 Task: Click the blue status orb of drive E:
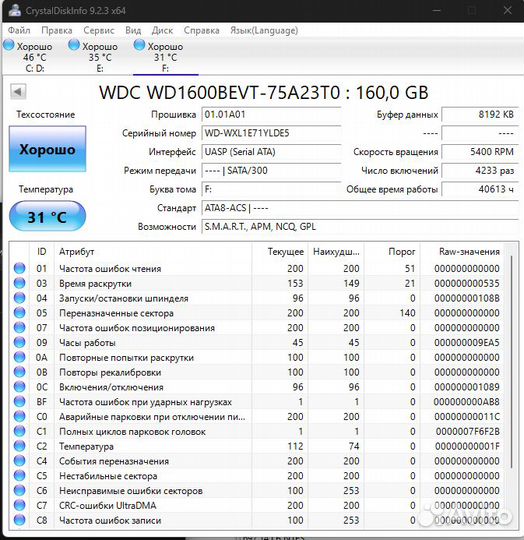[x=74, y=45]
